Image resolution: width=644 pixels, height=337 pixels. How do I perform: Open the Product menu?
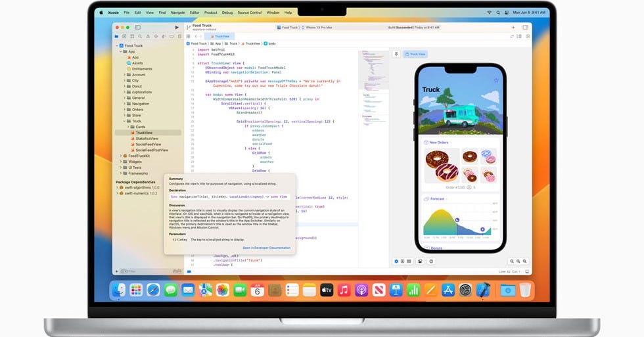tap(211, 12)
